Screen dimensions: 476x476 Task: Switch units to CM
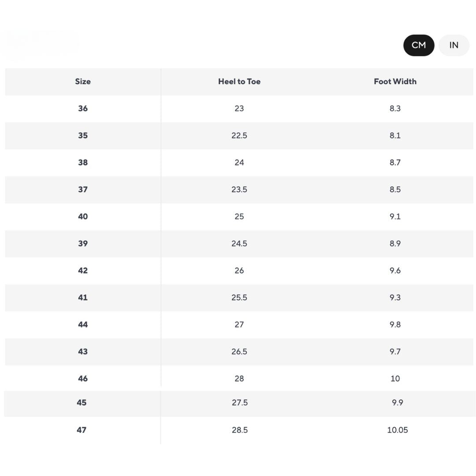coord(418,45)
